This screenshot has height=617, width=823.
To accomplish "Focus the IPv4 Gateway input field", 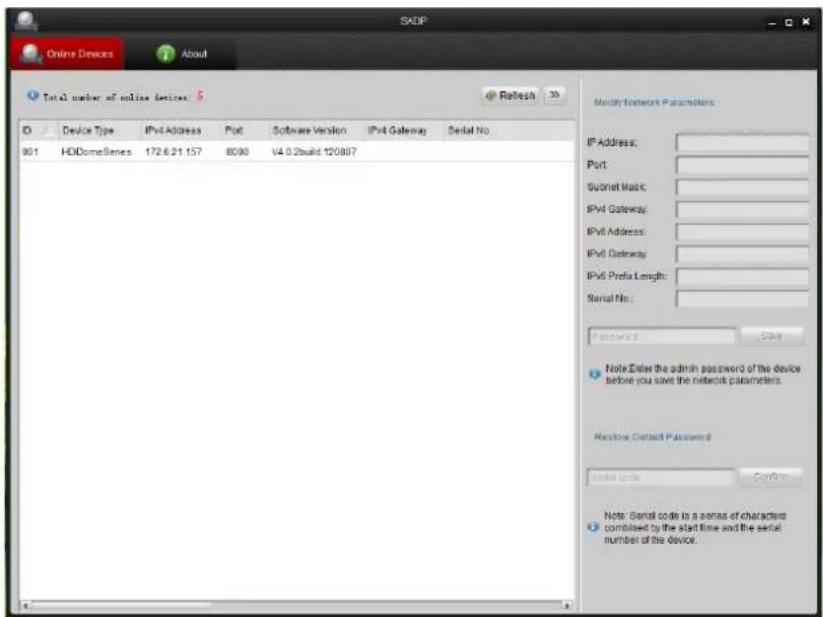I will tap(742, 210).
